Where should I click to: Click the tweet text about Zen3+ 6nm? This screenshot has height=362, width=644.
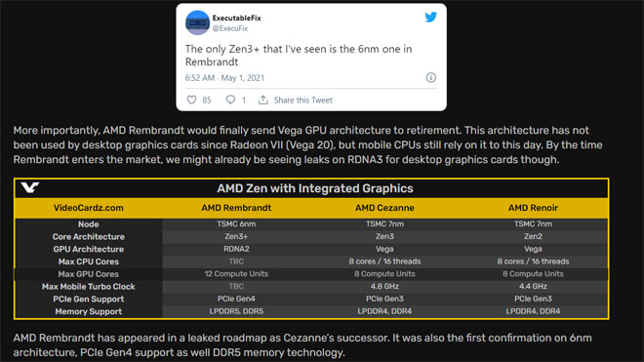299,56
